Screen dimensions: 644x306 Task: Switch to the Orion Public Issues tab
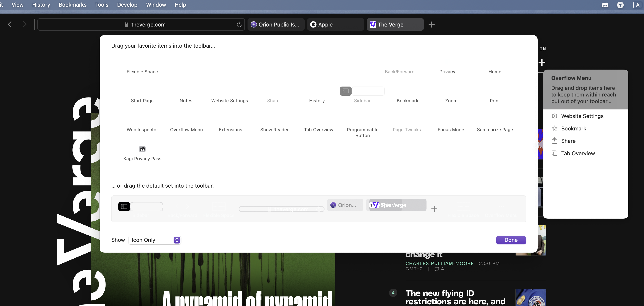point(276,24)
